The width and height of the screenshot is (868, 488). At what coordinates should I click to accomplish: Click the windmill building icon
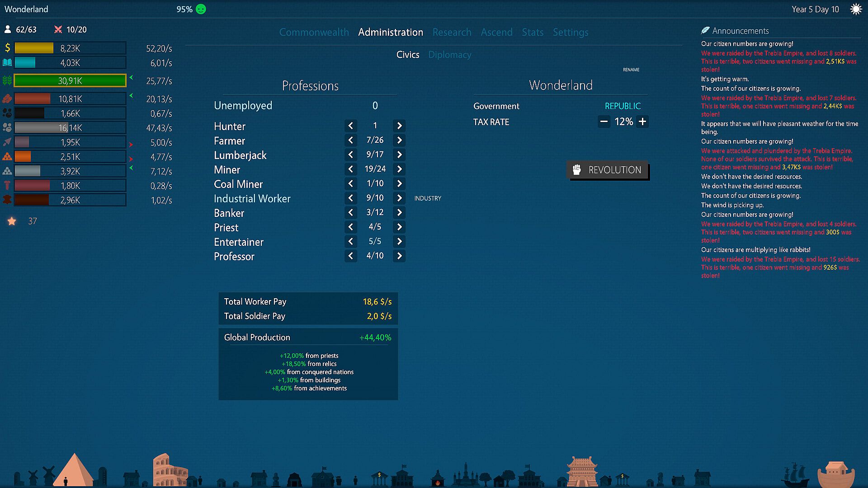coord(48,474)
